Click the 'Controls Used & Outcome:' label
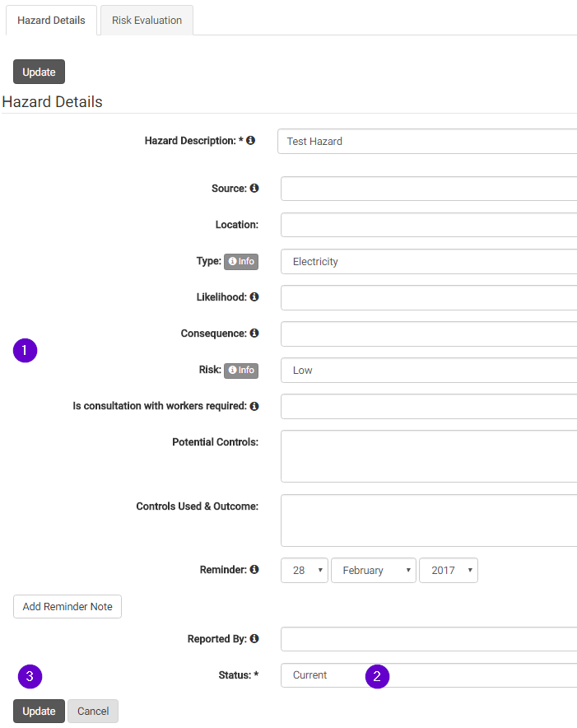Viewport: 577px width, 728px height. pos(198,506)
